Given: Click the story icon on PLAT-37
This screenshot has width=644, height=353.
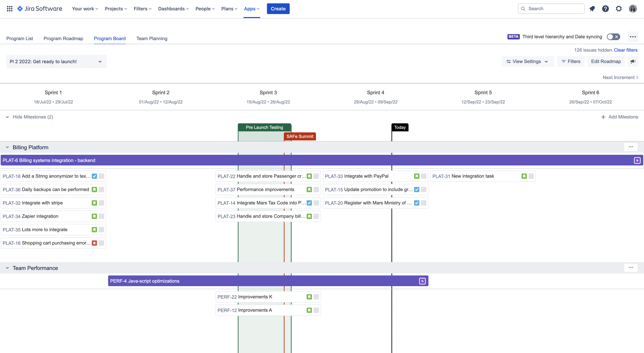Looking at the screenshot, I should point(309,190).
